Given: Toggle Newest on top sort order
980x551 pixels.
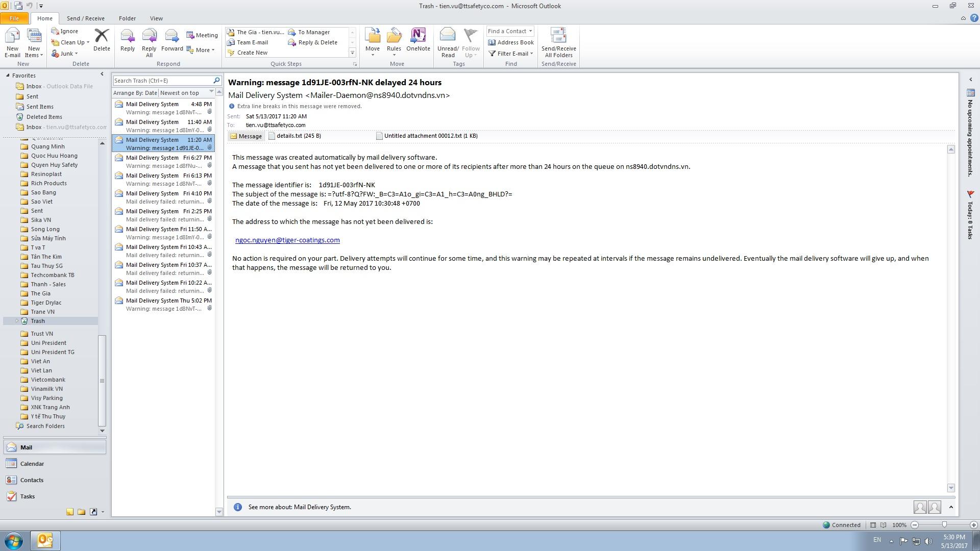Looking at the screenshot, I should (186, 93).
